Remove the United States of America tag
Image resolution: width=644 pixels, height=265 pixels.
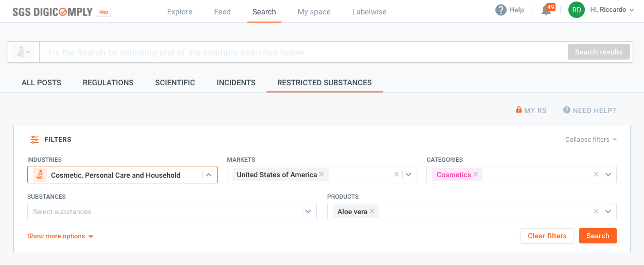(x=321, y=175)
